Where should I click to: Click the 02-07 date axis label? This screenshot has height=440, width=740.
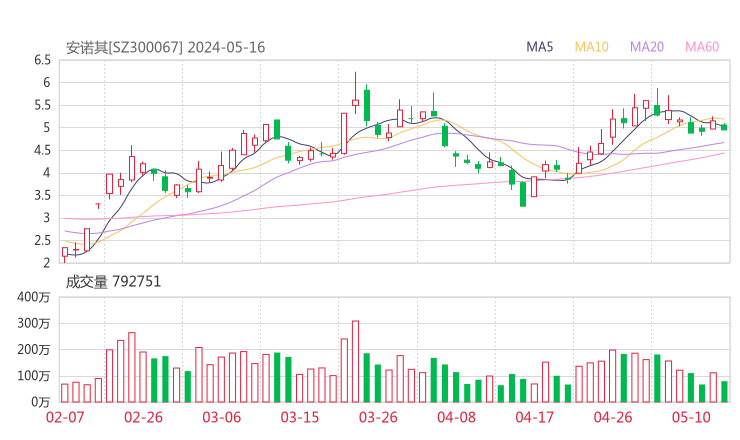[65, 417]
